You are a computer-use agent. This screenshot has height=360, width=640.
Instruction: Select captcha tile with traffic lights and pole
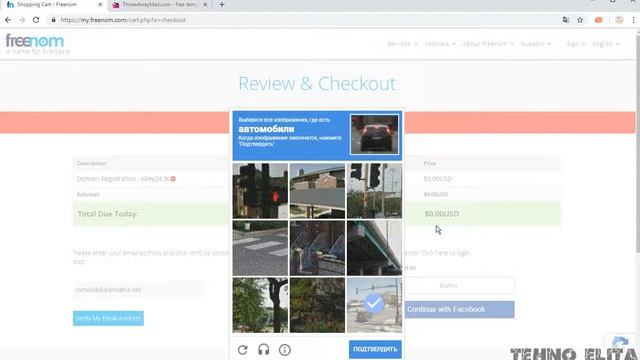coord(374,191)
